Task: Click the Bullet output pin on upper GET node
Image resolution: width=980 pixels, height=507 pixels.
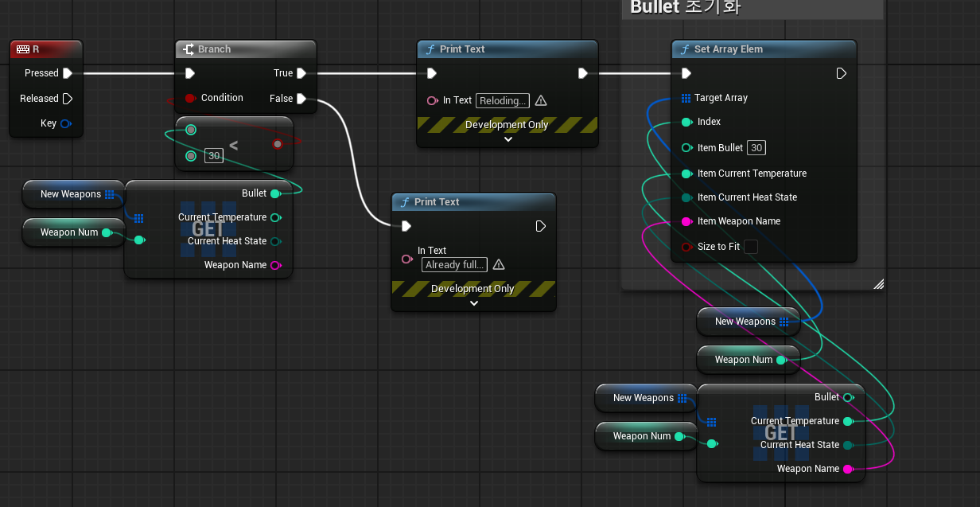Action: point(275,193)
